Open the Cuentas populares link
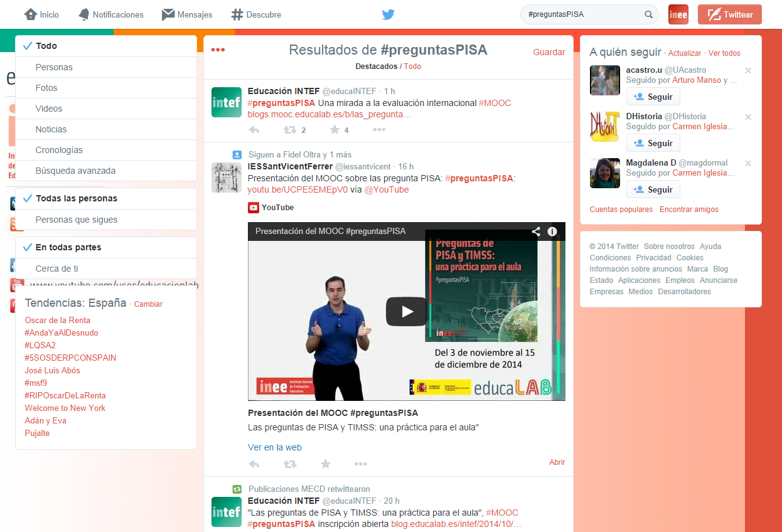The height and width of the screenshot is (532, 782). click(x=621, y=210)
